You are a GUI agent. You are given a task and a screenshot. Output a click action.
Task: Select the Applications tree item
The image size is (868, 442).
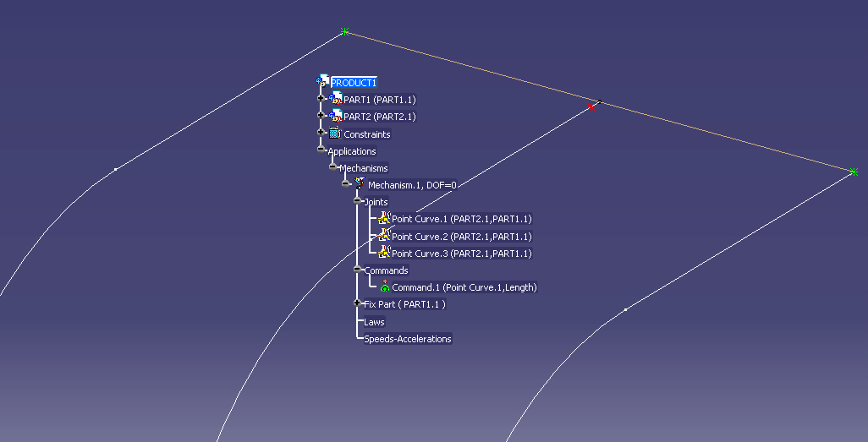click(x=352, y=151)
